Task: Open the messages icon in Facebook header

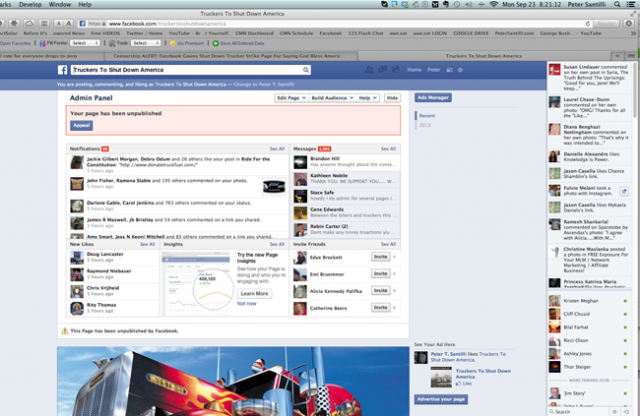Action: click(382, 70)
